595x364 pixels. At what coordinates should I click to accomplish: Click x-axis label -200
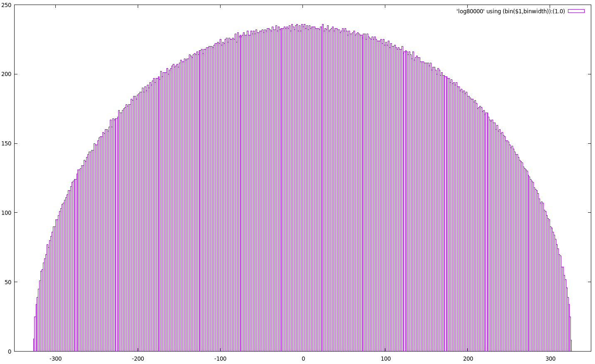pyautogui.click(x=138, y=359)
